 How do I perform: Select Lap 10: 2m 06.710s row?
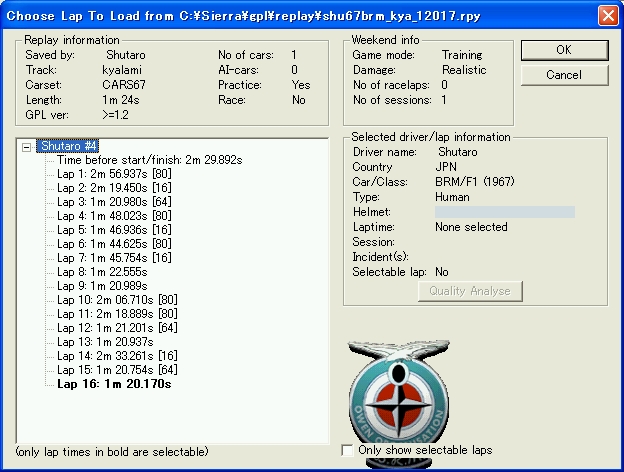pyautogui.click(x=117, y=300)
